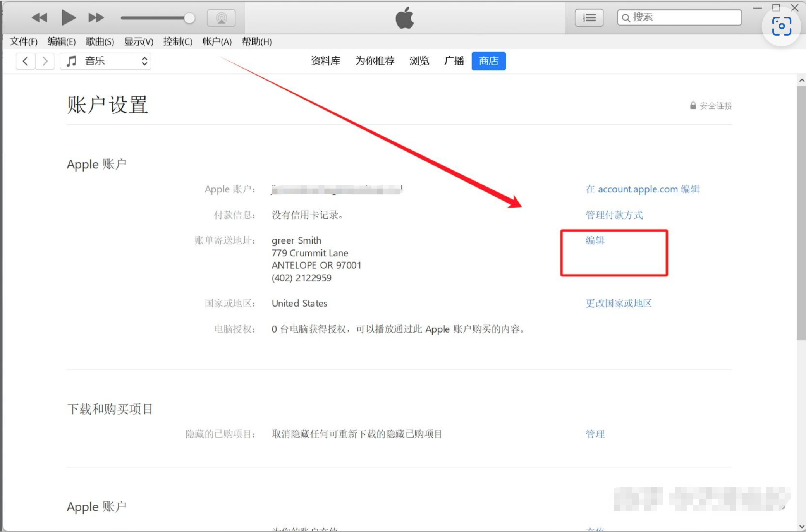The width and height of the screenshot is (806, 532).
Task: Open the 帮助(H) menu
Action: pyautogui.click(x=256, y=41)
